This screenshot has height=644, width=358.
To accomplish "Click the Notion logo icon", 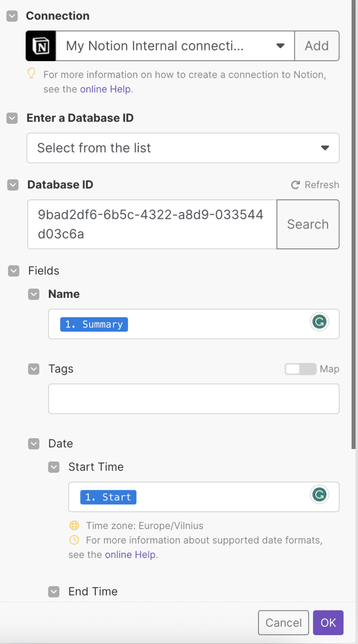I will 41,46.
